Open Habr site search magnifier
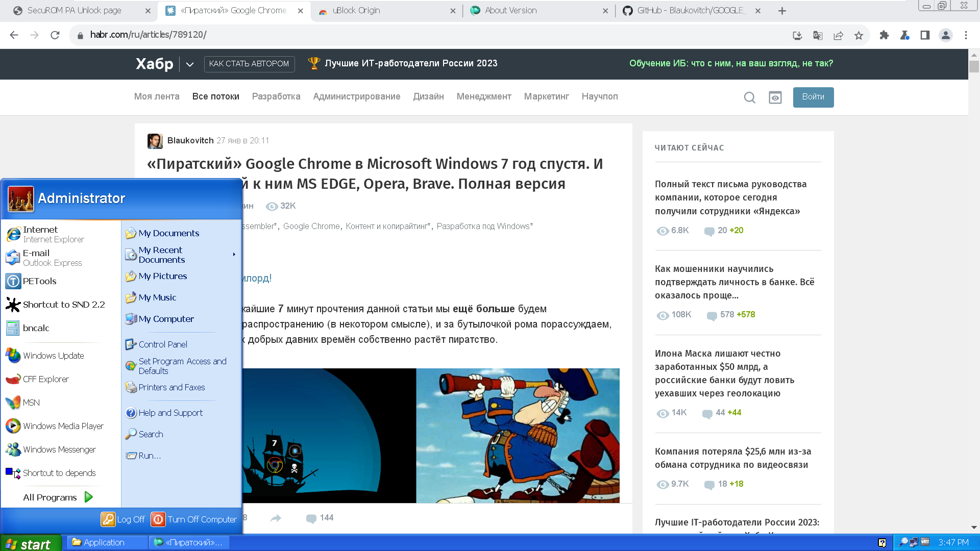Image resolution: width=980 pixels, height=551 pixels. pos(749,97)
